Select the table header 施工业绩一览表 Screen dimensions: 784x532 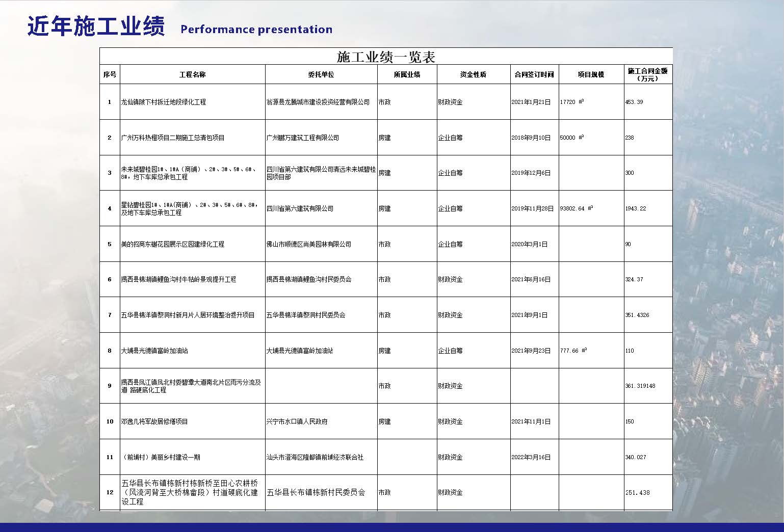(x=386, y=57)
